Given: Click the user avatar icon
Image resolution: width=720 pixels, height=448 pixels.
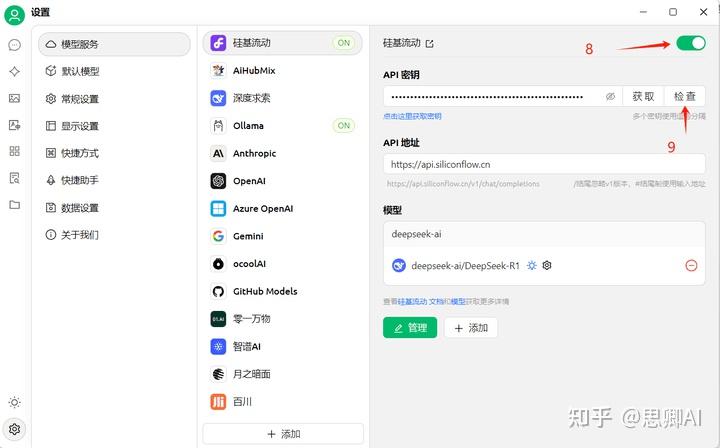Looking at the screenshot, I should pyautogui.click(x=14, y=15).
